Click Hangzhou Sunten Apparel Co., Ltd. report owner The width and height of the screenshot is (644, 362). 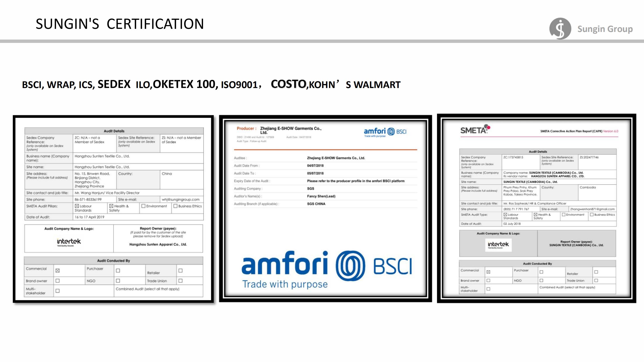(x=158, y=244)
